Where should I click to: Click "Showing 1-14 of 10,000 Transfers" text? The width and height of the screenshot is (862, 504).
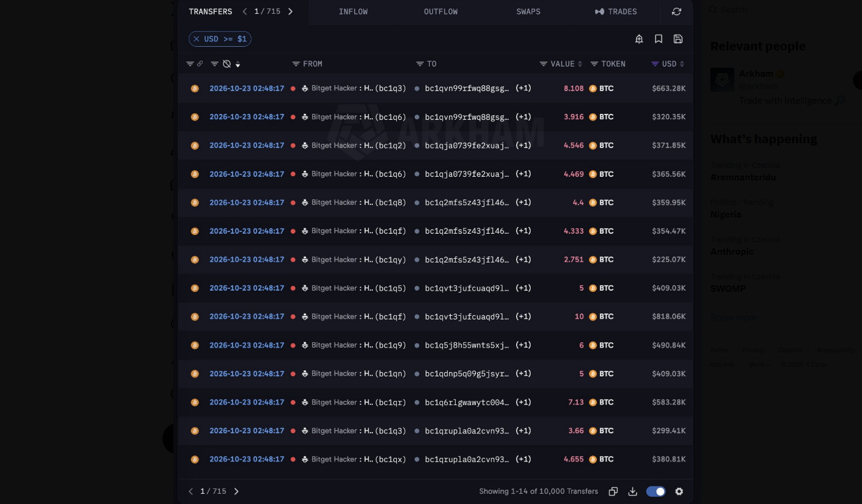coord(538,491)
